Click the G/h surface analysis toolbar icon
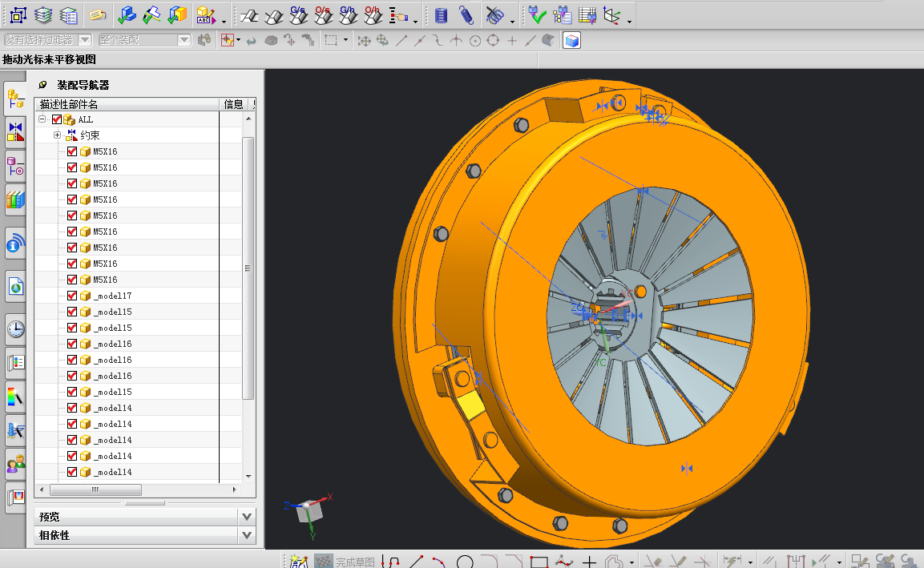 (348, 14)
